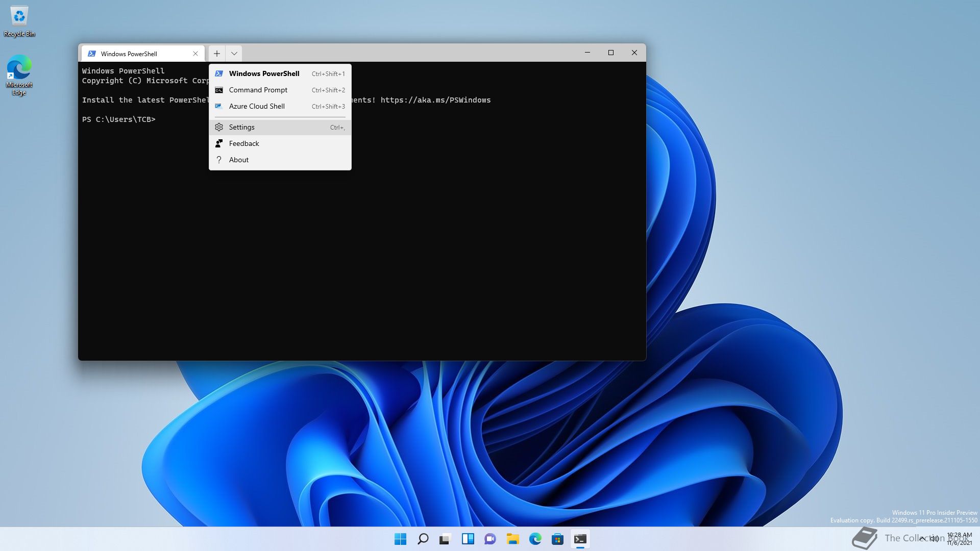Choose Feedback in the dropdown menu

(280, 143)
